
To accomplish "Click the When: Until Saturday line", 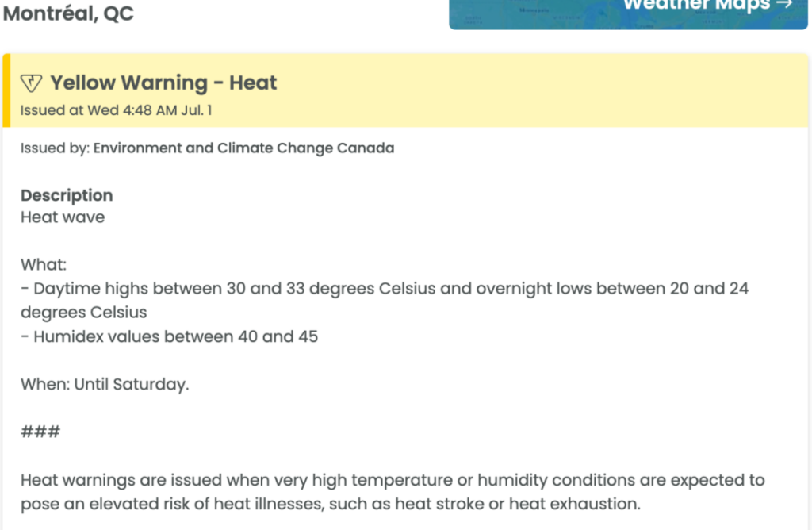I will pyautogui.click(x=105, y=385).
